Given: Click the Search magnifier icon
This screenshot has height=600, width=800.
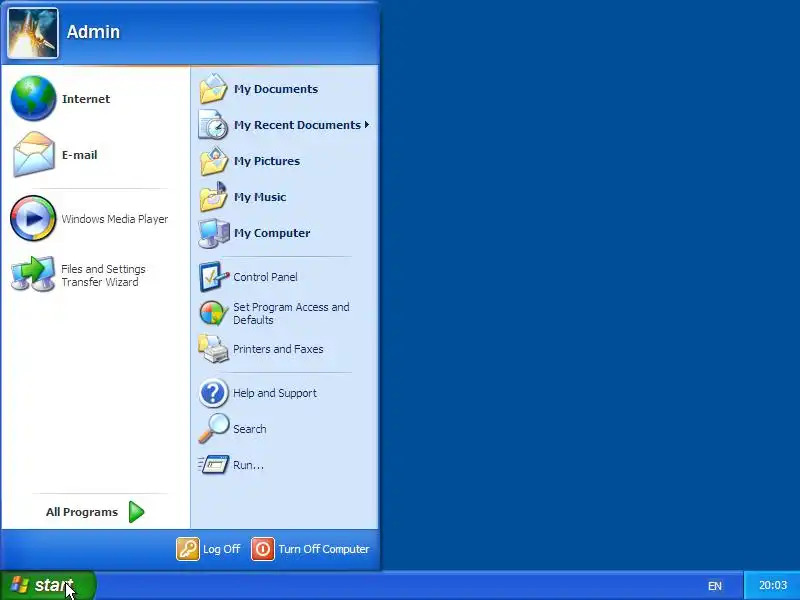Looking at the screenshot, I should pos(213,429).
